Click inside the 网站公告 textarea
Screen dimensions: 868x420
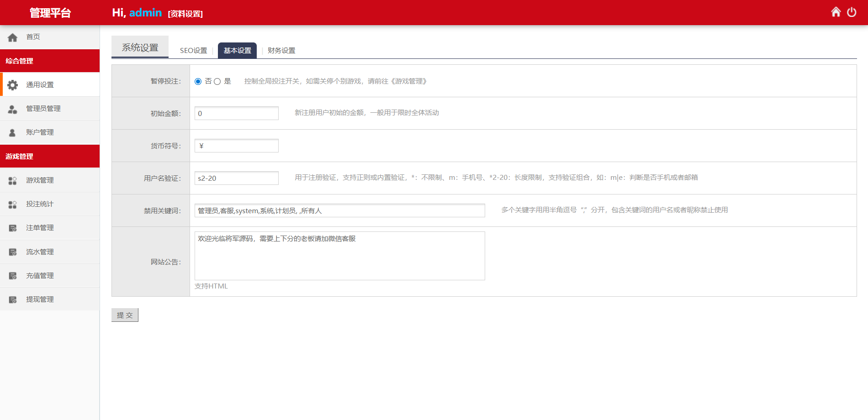(x=340, y=256)
